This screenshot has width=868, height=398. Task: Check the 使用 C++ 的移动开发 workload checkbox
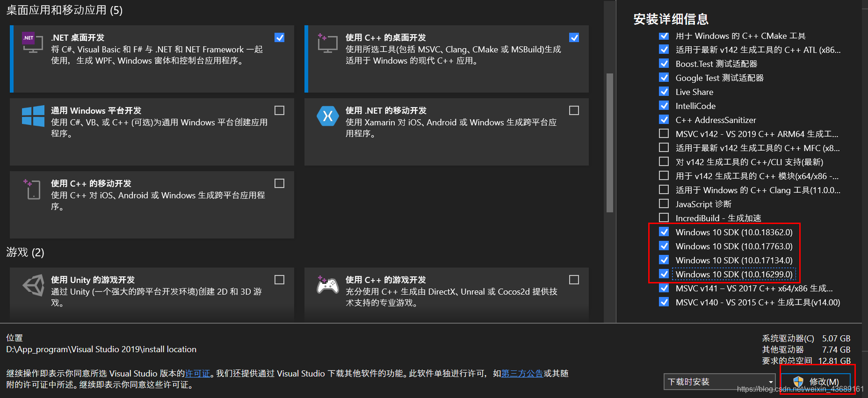tap(279, 183)
